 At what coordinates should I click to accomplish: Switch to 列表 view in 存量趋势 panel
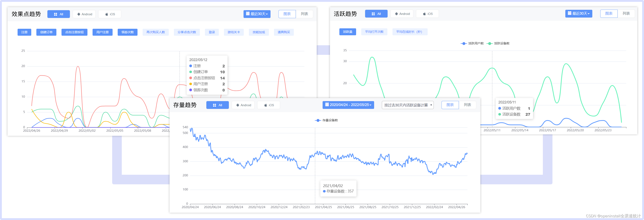(467, 105)
